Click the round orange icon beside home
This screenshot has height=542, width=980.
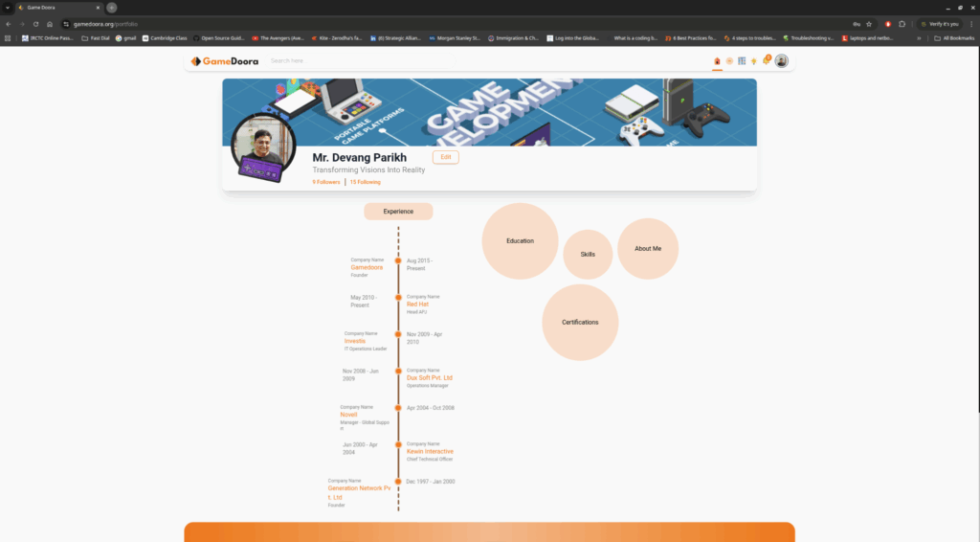tap(729, 61)
